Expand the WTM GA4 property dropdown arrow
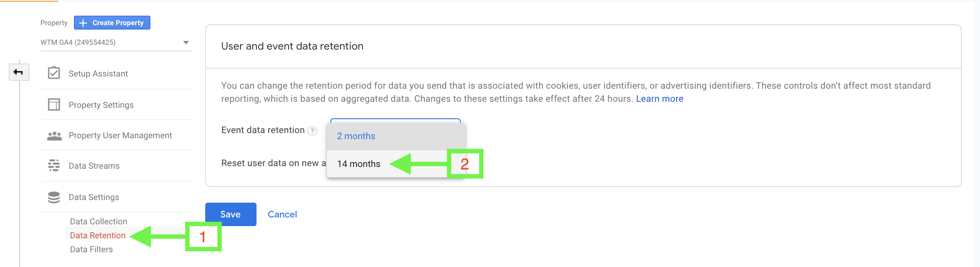 tap(186, 42)
